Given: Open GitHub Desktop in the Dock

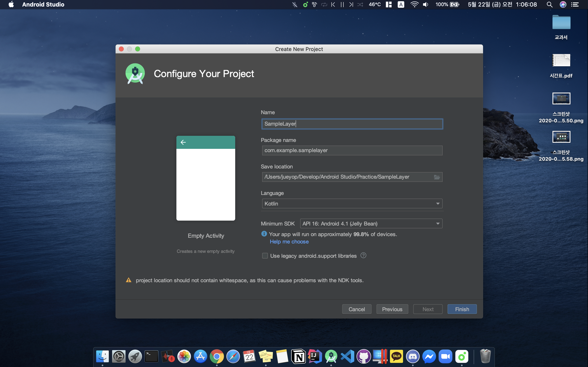Looking at the screenshot, I should click(364, 356).
